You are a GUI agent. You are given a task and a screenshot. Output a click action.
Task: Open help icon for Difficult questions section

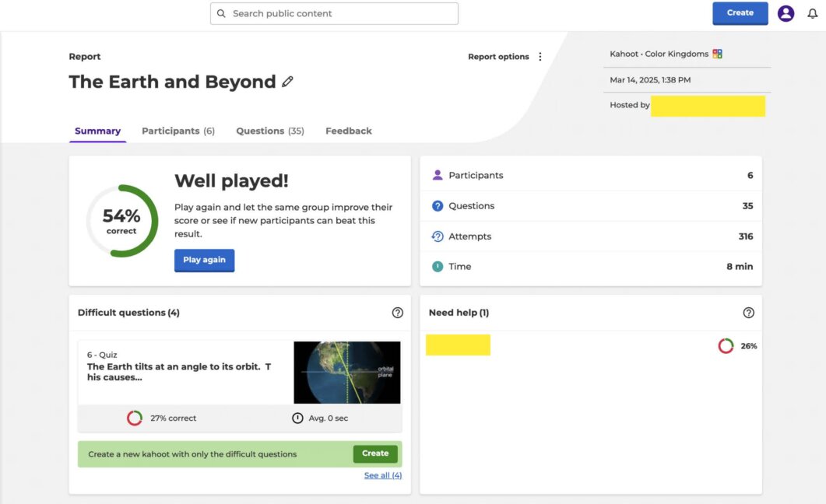[398, 312]
